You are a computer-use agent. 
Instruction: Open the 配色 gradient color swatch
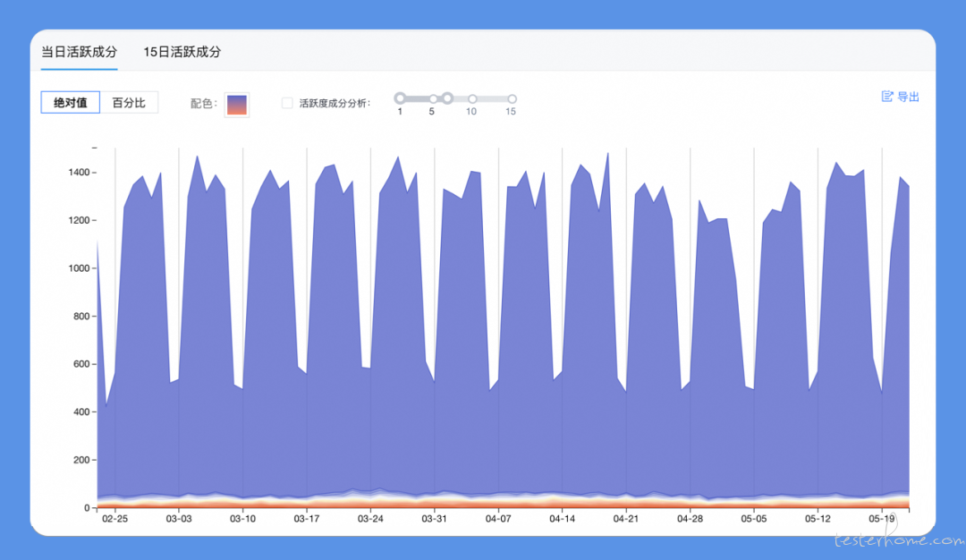(236, 104)
